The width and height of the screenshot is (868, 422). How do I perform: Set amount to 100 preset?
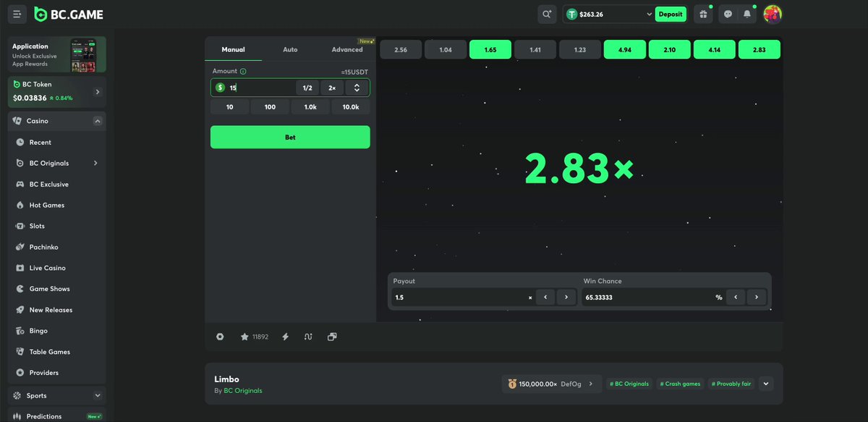[270, 107]
